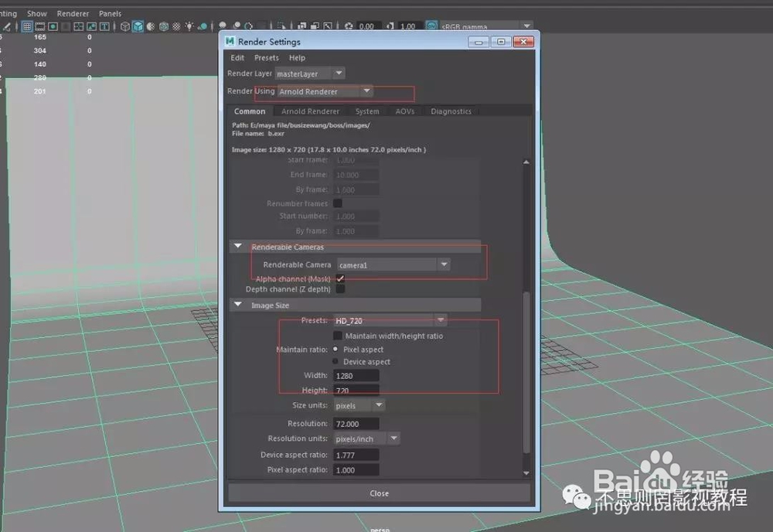773x532 pixels.
Task: Open the Presets menu in Render Settings
Action: (266, 58)
